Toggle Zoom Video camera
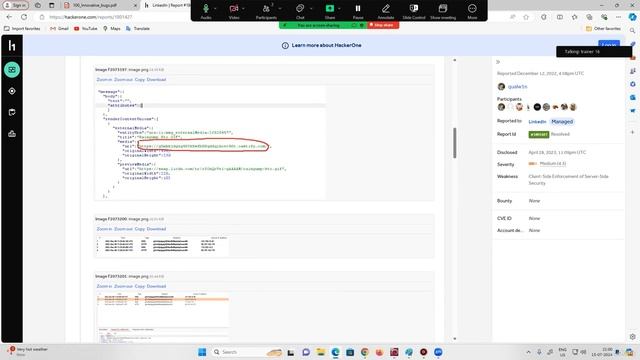This screenshot has width=640, height=360. [234, 11]
